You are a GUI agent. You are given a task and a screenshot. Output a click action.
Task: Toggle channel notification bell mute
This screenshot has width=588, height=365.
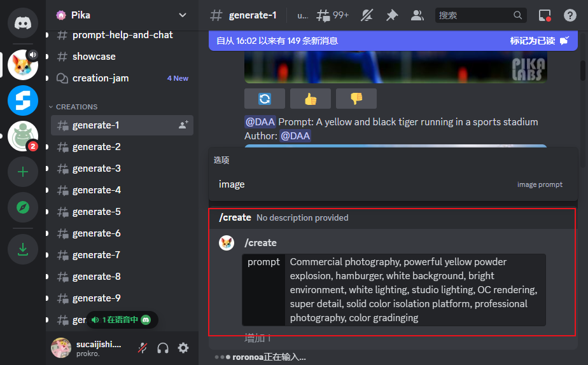point(367,15)
